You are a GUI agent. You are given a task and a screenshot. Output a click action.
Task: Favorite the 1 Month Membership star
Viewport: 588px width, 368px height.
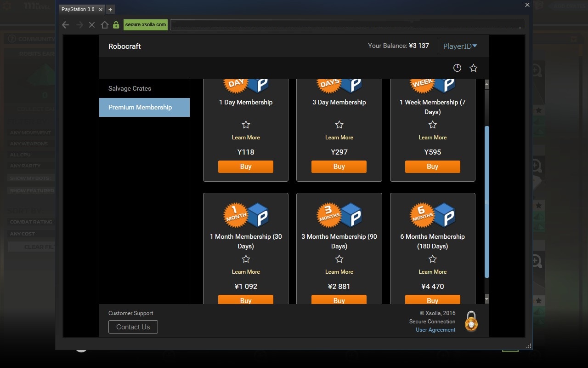pyautogui.click(x=246, y=259)
